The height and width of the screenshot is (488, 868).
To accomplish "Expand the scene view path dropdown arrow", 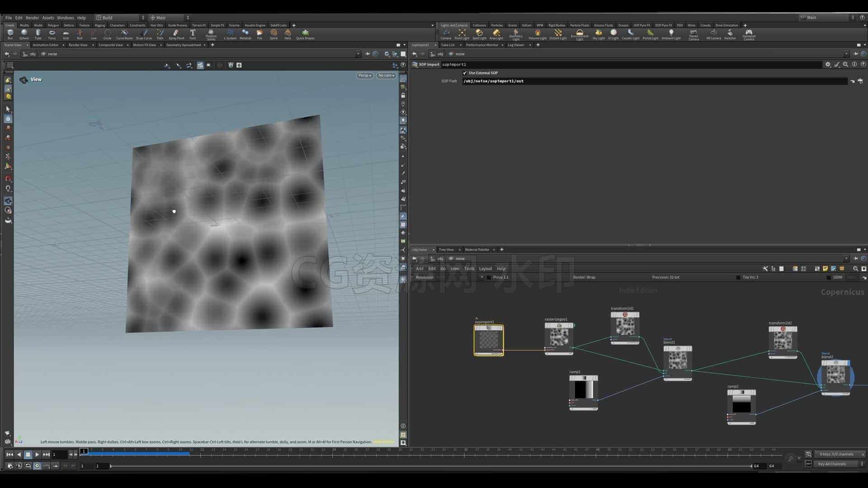I will click(358, 54).
